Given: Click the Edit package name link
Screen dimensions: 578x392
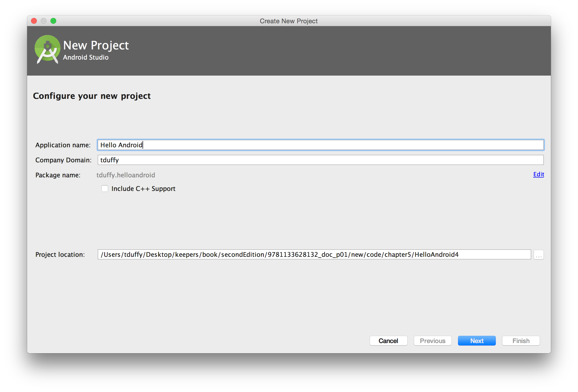Looking at the screenshot, I should tap(538, 174).
